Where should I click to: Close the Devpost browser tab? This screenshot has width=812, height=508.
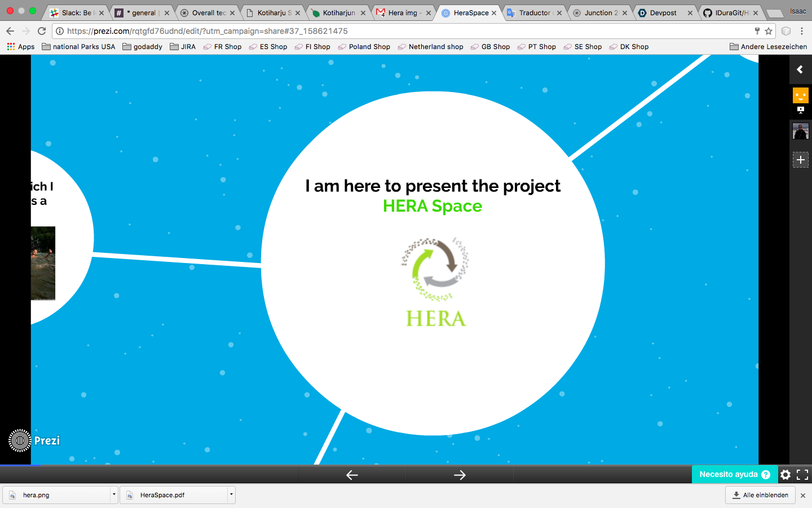(690, 13)
